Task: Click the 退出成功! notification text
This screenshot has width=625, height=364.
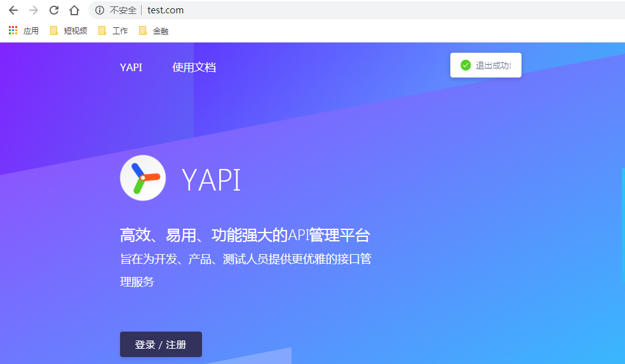Action: click(494, 65)
